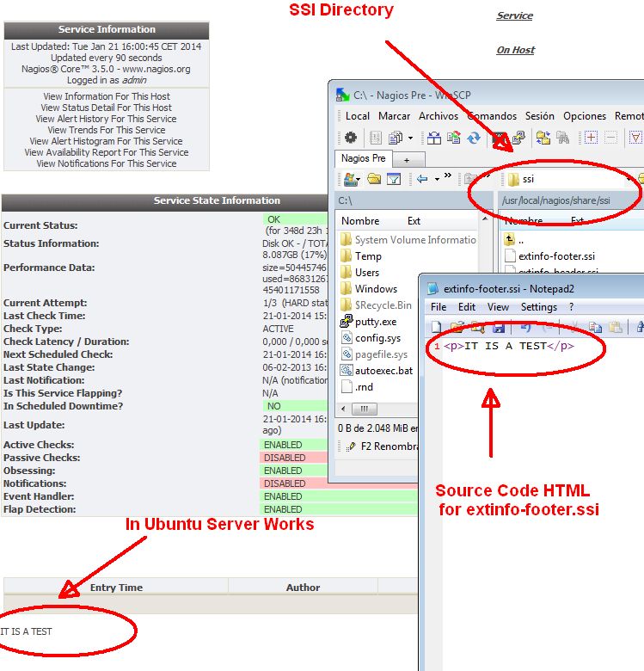Open View Alert History For This Service

point(106,119)
